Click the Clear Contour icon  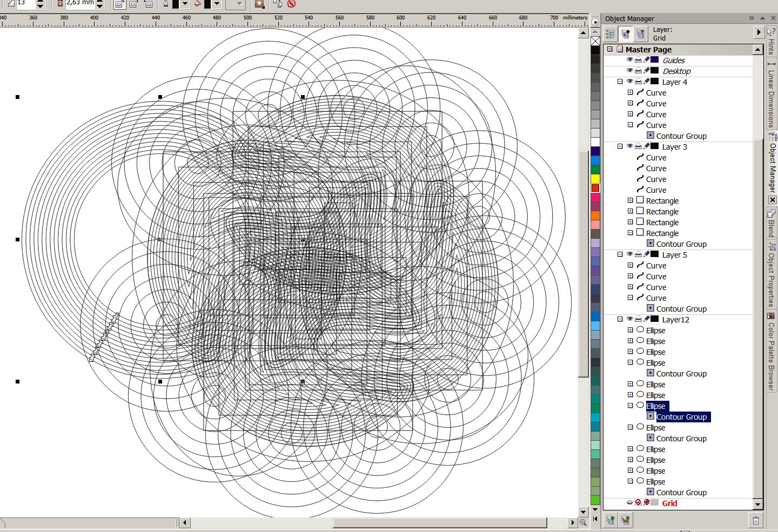click(x=291, y=4)
